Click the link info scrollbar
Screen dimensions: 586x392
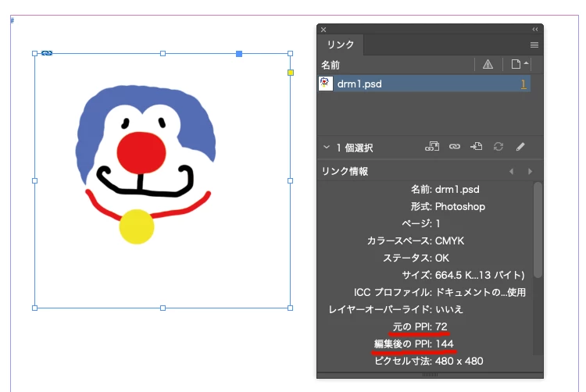point(538,230)
